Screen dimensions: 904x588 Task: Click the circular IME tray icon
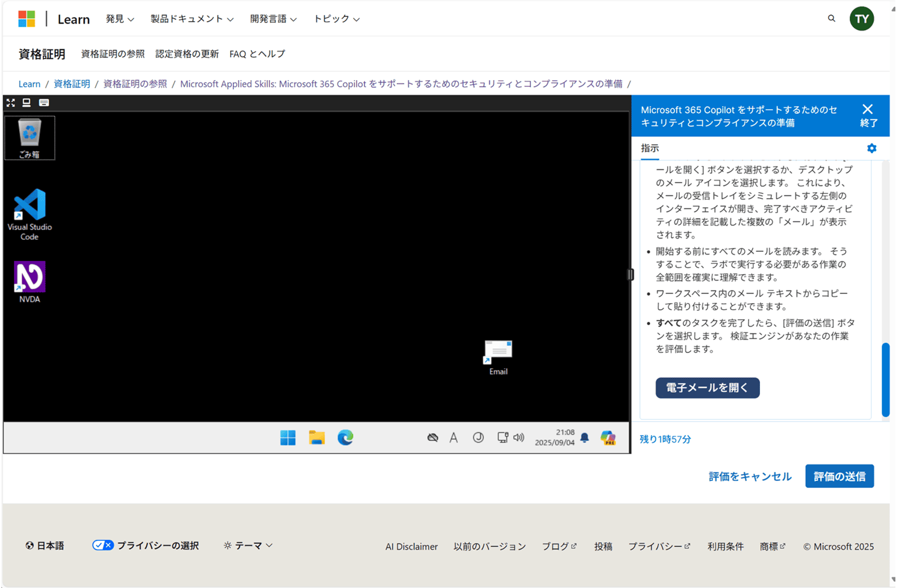[478, 438]
